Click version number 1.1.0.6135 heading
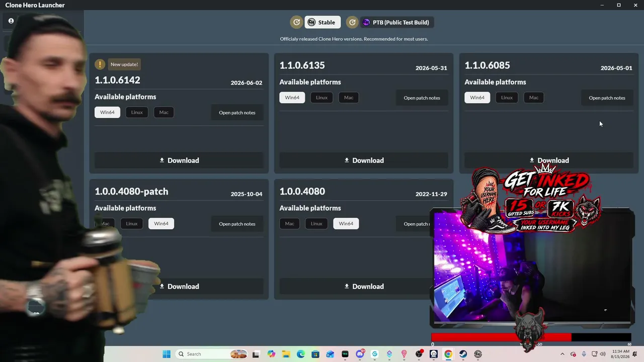644x362 pixels. (302, 65)
